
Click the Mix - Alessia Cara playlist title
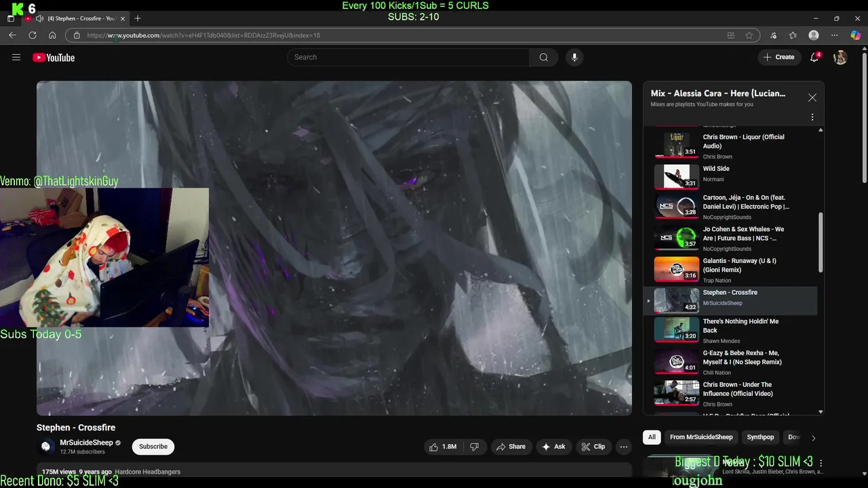coord(718,94)
